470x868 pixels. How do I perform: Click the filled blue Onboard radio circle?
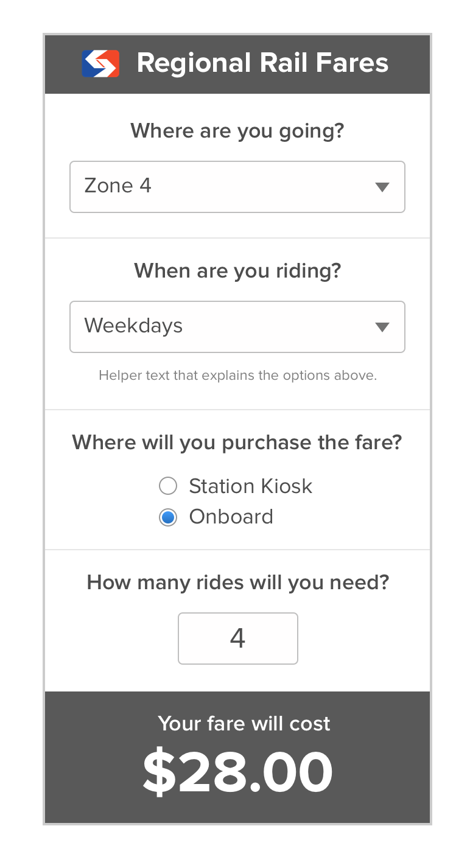167,517
